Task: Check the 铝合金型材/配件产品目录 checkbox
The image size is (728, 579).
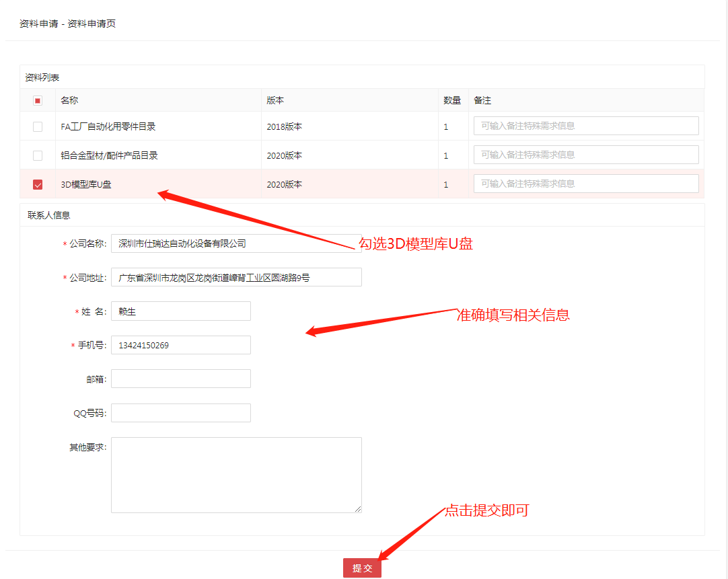Action: click(38, 155)
